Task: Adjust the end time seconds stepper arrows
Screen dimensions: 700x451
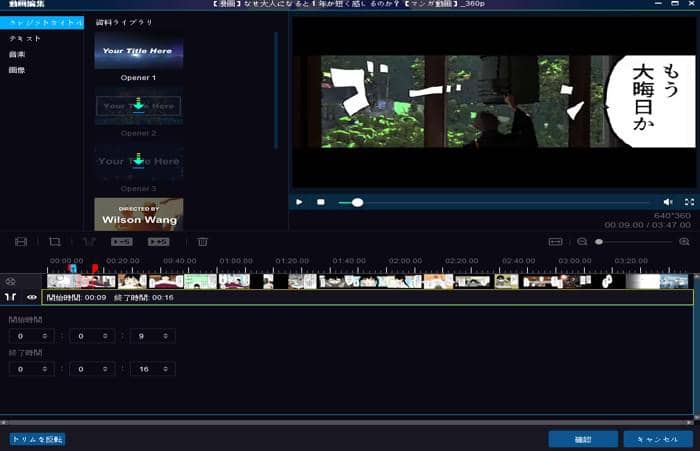Action: tap(166, 369)
